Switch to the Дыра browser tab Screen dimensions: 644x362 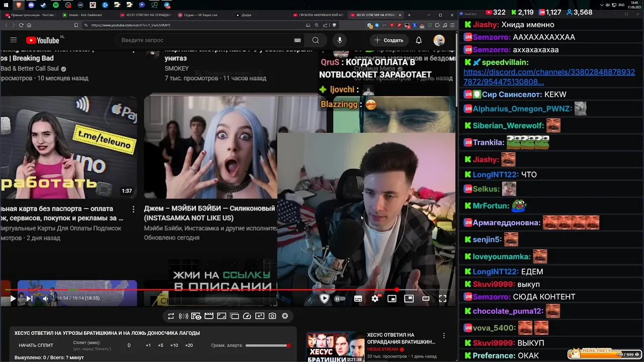pos(258,15)
